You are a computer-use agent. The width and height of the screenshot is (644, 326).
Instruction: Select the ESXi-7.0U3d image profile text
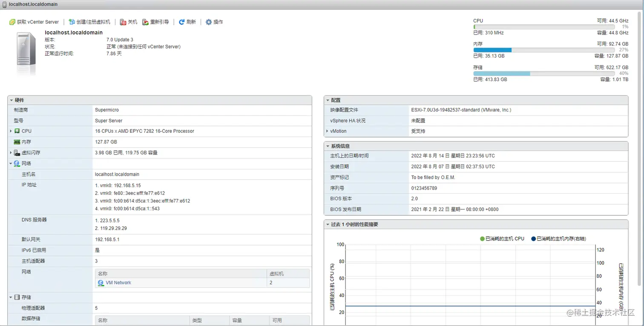point(461,110)
